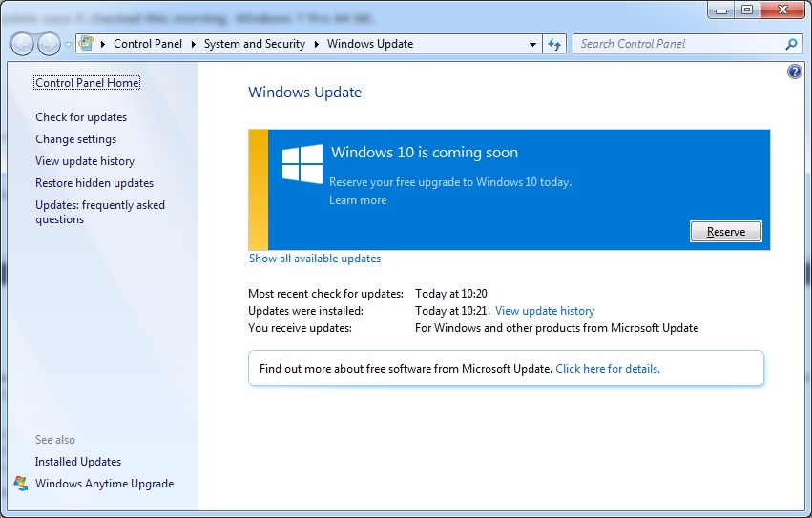The width and height of the screenshot is (812, 518).
Task: Click Learn more in Windows 10 banner
Action: 358,200
